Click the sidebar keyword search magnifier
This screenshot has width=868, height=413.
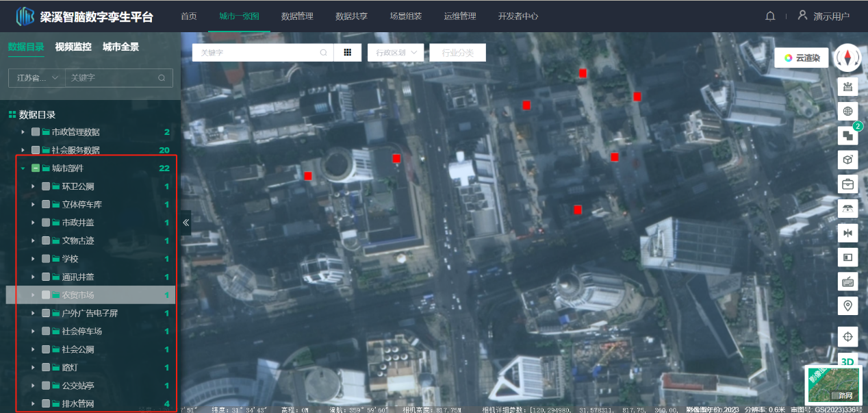(x=162, y=78)
